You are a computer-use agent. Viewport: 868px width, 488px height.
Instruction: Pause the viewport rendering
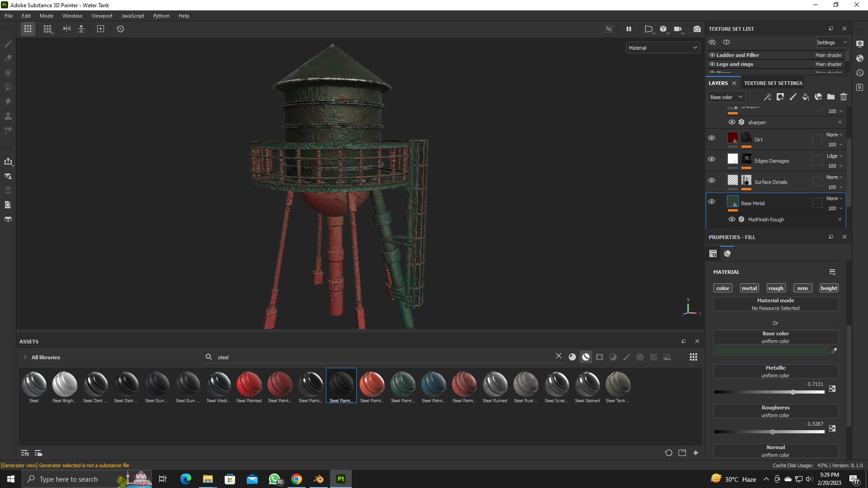tap(628, 29)
